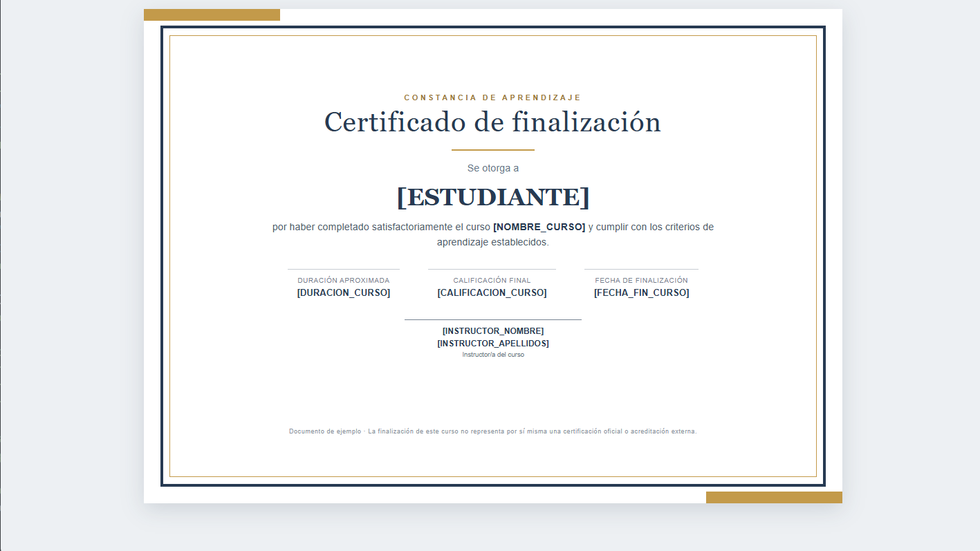
Task: Click 'aprendizaje establecidos.' text line
Action: [x=492, y=242]
